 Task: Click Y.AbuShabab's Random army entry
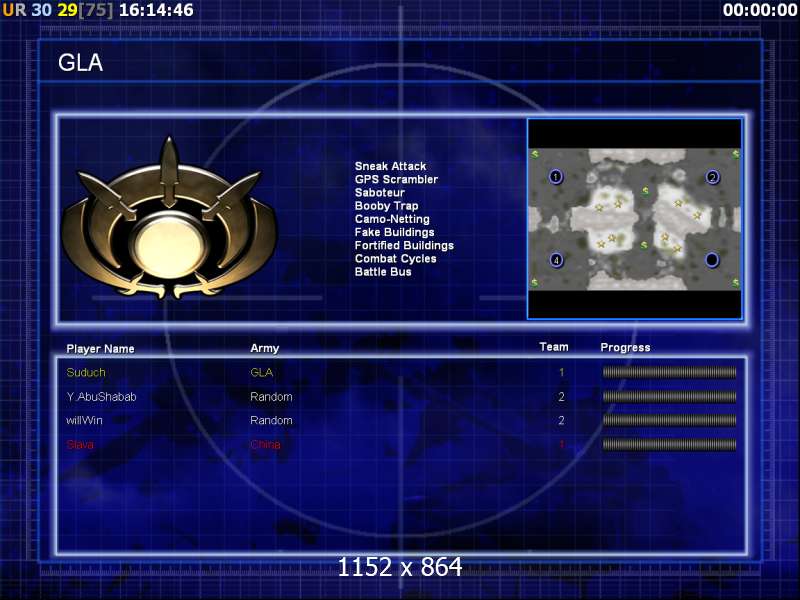click(x=271, y=396)
